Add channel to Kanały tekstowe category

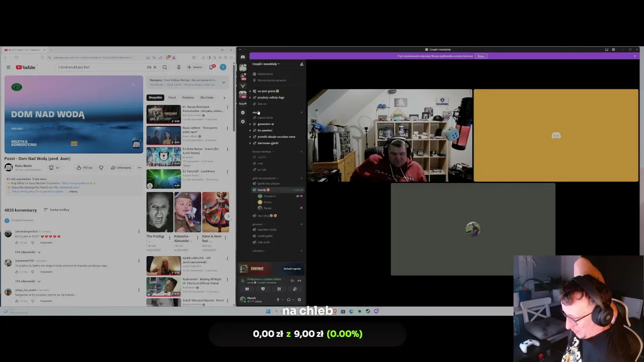pos(302,151)
